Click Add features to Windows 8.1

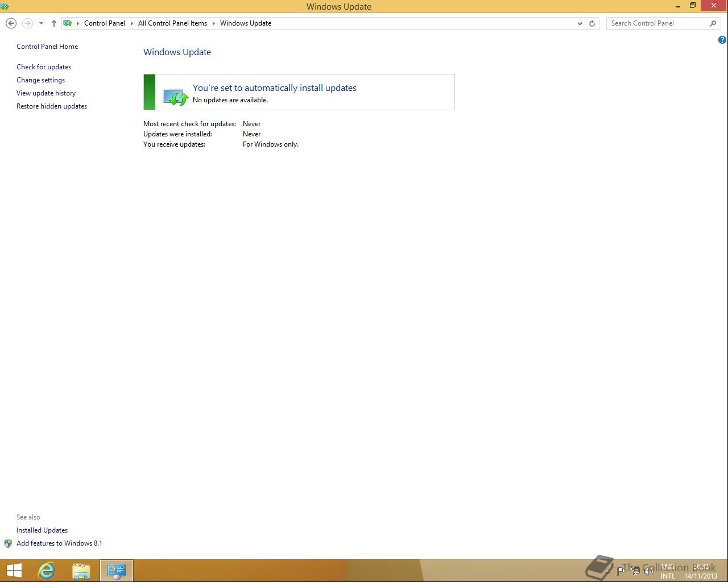pos(59,543)
